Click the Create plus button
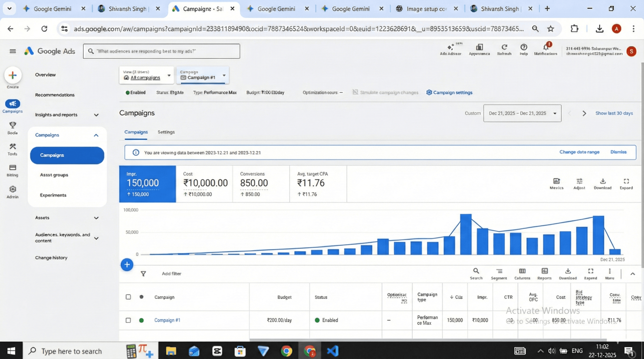Viewport: 644px width, 359px height. pyautogui.click(x=12, y=75)
